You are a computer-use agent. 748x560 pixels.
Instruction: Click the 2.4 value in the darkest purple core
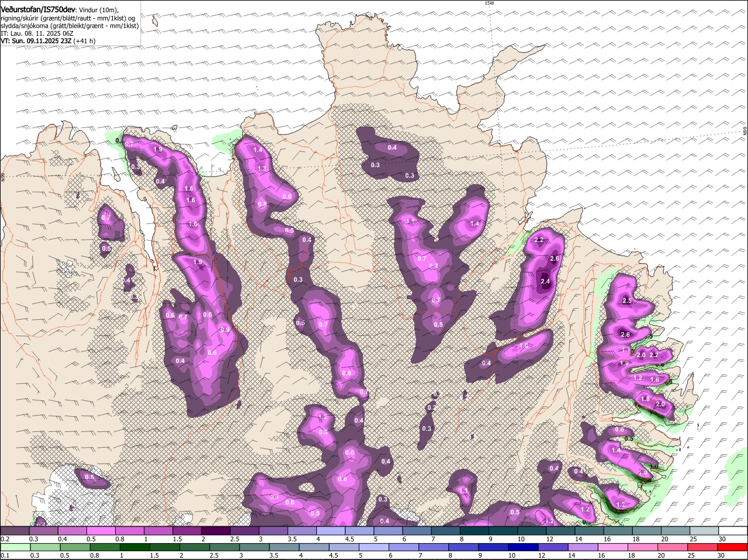(545, 282)
